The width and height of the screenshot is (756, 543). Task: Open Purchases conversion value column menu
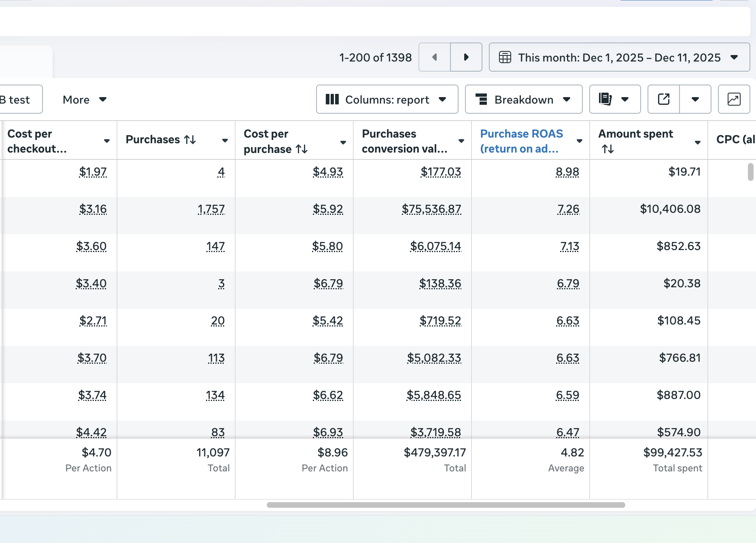(x=461, y=141)
